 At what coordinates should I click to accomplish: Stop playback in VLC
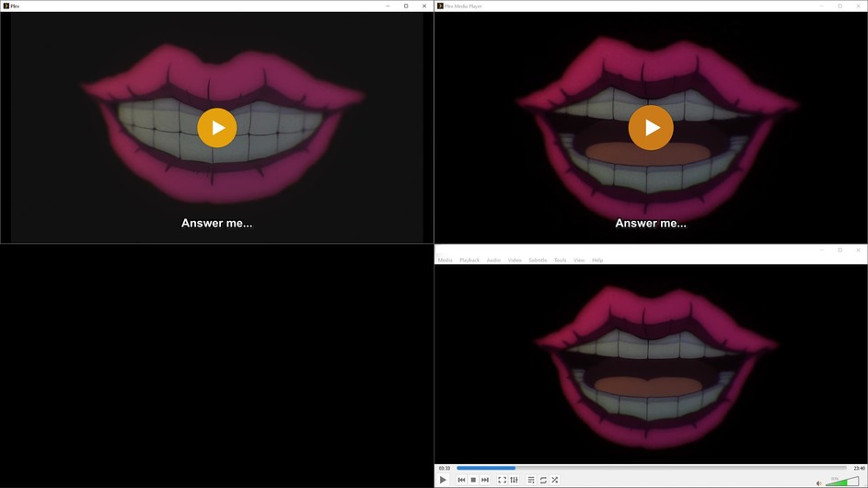473,480
